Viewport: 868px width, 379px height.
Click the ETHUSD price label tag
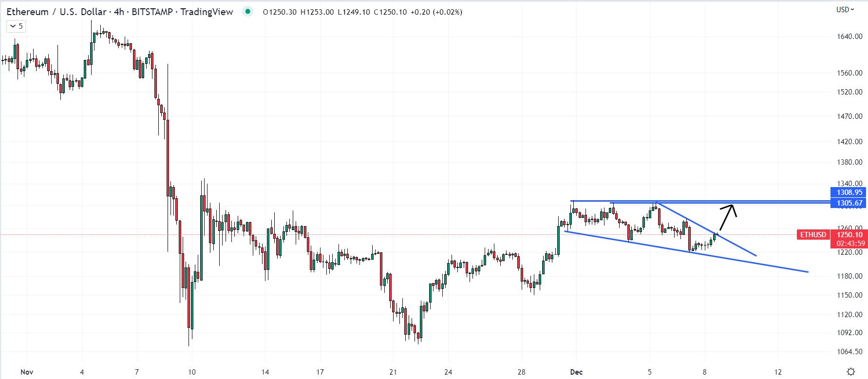tap(813, 235)
